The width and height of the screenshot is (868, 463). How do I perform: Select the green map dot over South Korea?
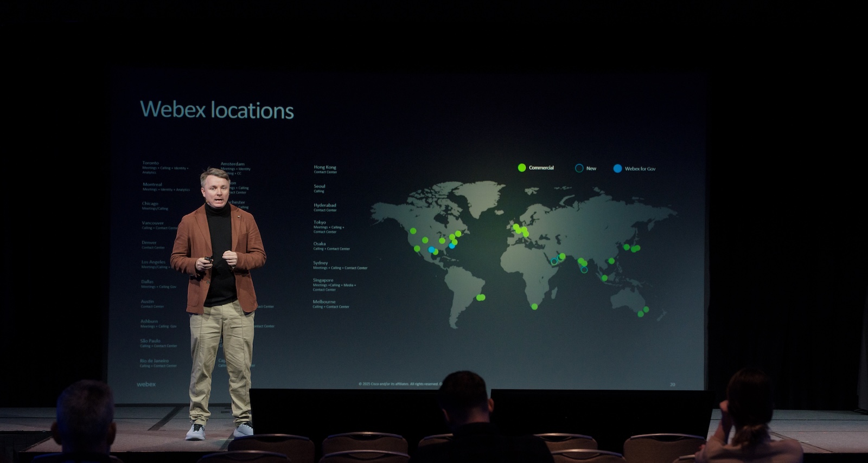626,247
